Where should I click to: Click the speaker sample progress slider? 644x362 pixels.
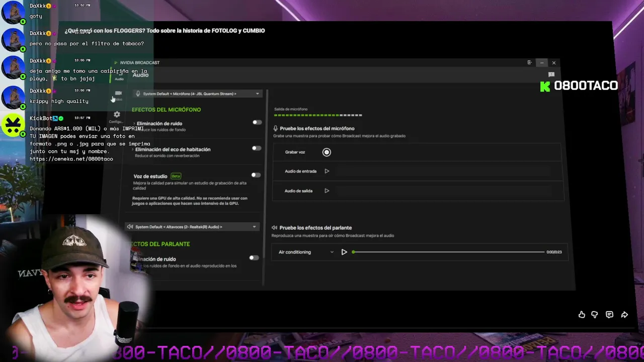coord(448,252)
